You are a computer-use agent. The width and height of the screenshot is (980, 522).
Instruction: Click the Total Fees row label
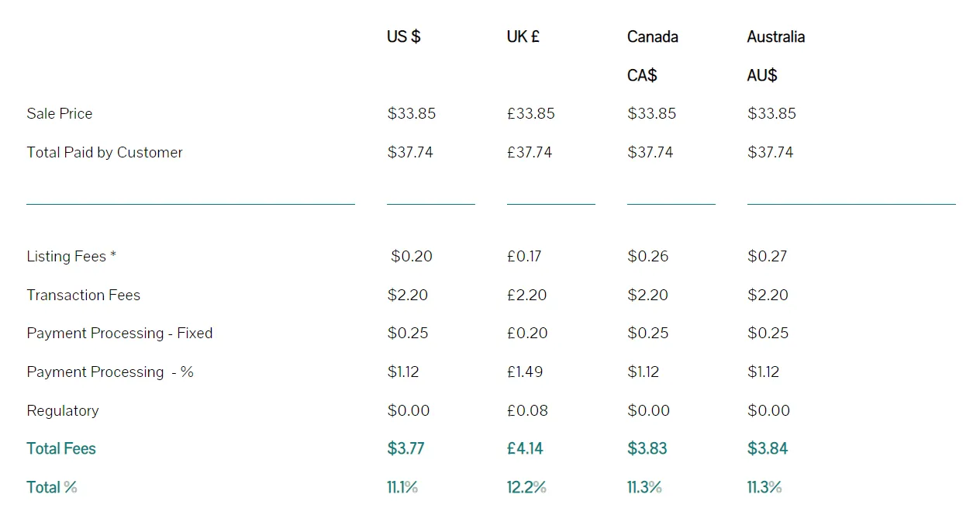coord(61,448)
